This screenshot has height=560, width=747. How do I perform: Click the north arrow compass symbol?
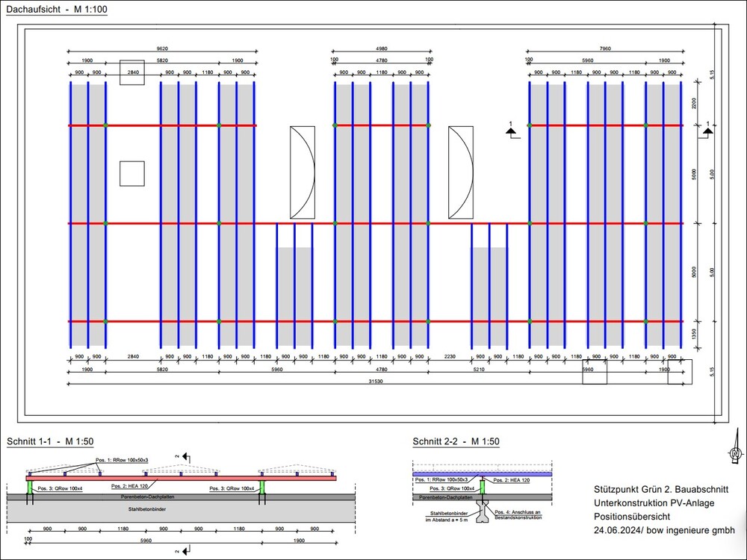(737, 447)
